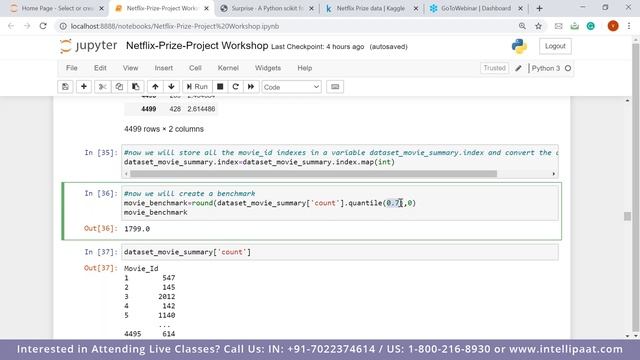Insert a cell below with the plus icon
This screenshot has width=640, height=360.
84,87
